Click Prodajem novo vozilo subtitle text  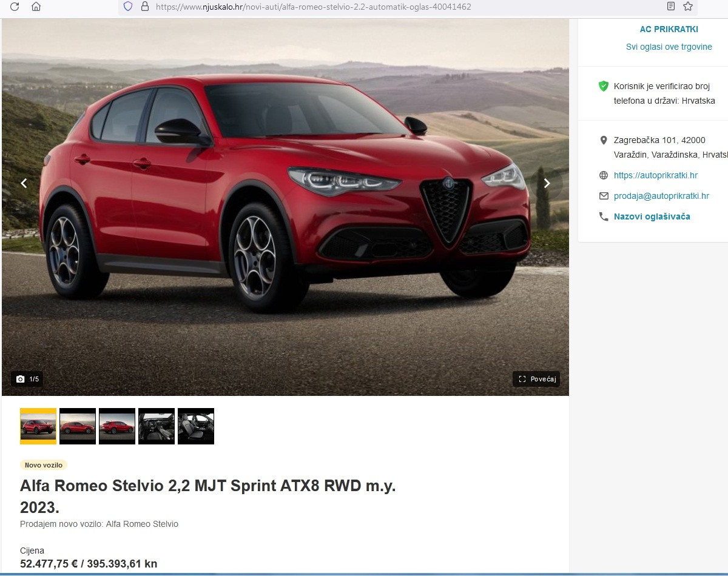click(x=99, y=524)
